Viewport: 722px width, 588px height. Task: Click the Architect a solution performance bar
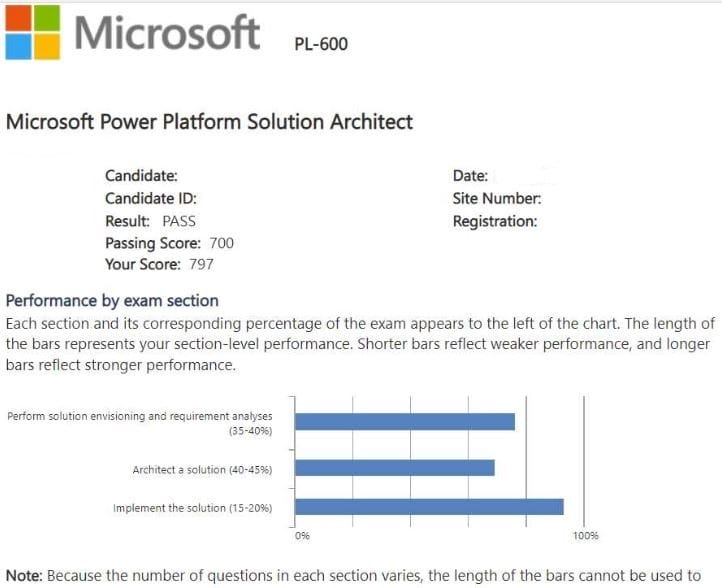[x=395, y=468]
